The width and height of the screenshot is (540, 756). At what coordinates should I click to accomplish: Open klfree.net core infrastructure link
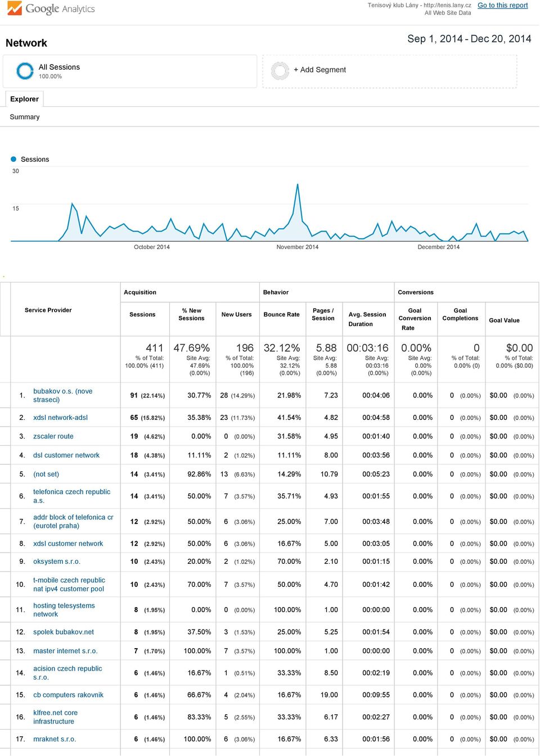pos(55,717)
